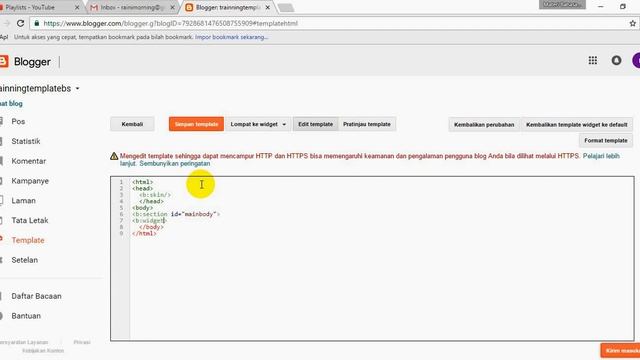Bookmark this page with the star icon

tap(633, 23)
